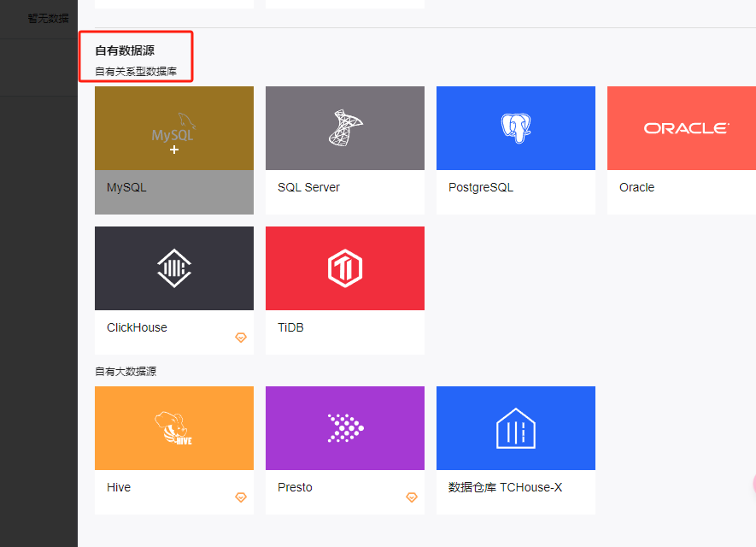Click the premium diamond badge on Hive

(241, 497)
